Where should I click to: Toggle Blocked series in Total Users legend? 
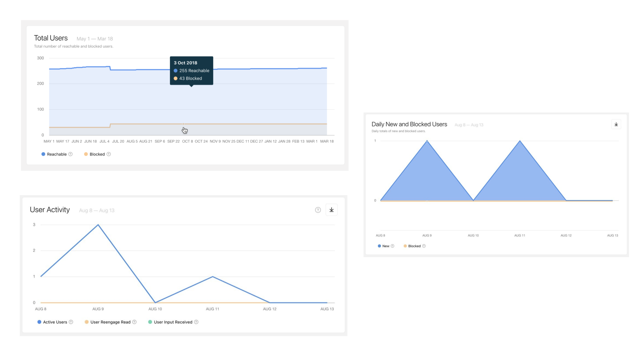[x=97, y=154]
